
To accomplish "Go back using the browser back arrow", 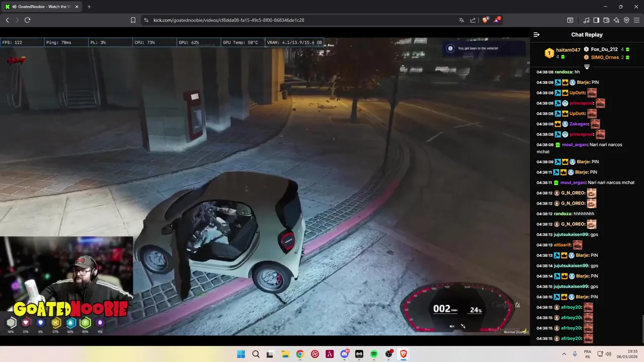I will tap(7, 20).
